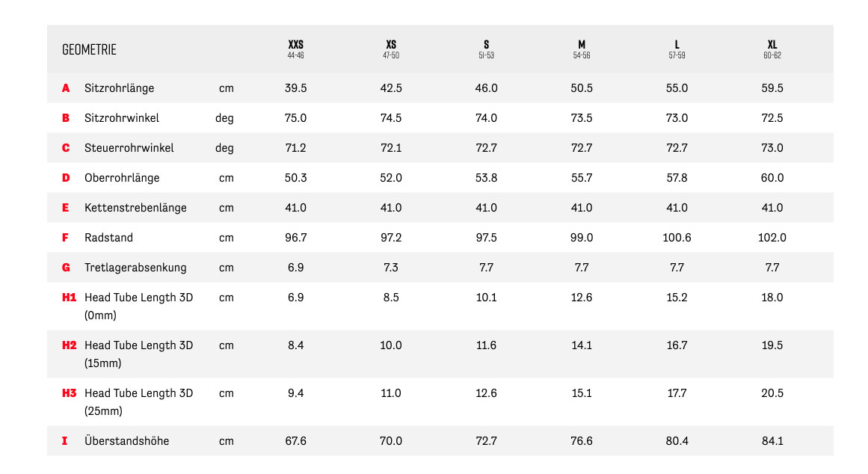Select the XL size column header
Viewport: 868px width, 474px height.
(x=772, y=49)
